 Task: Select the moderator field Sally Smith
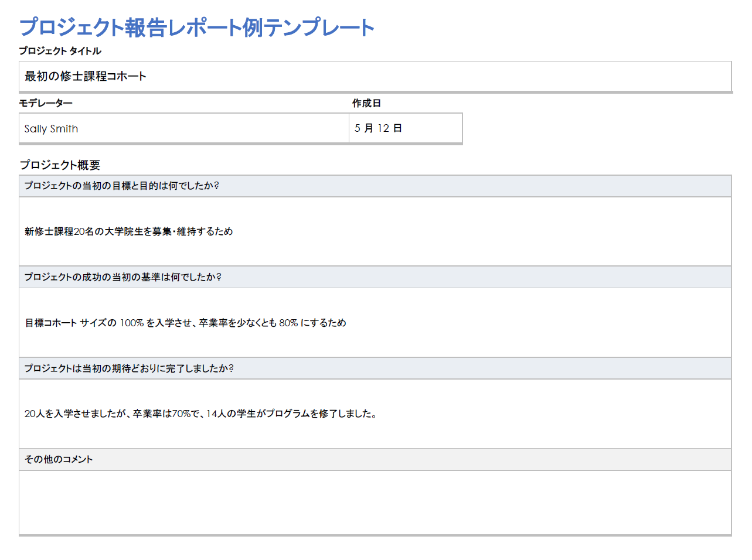pyautogui.click(x=184, y=128)
